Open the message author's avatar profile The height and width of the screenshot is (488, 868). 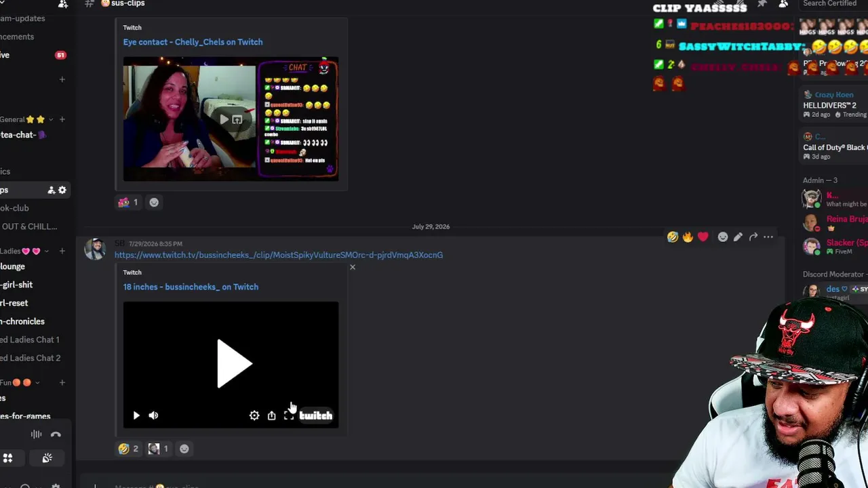click(x=95, y=249)
